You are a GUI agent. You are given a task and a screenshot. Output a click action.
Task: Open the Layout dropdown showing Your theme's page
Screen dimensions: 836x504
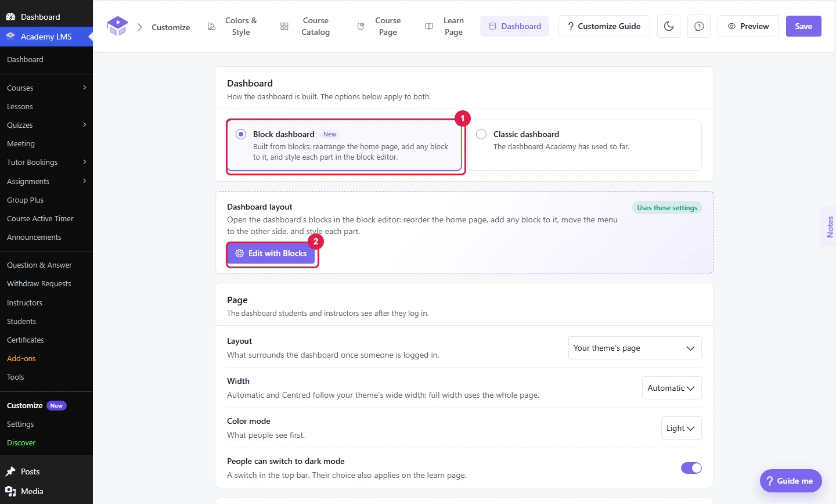[x=635, y=348]
